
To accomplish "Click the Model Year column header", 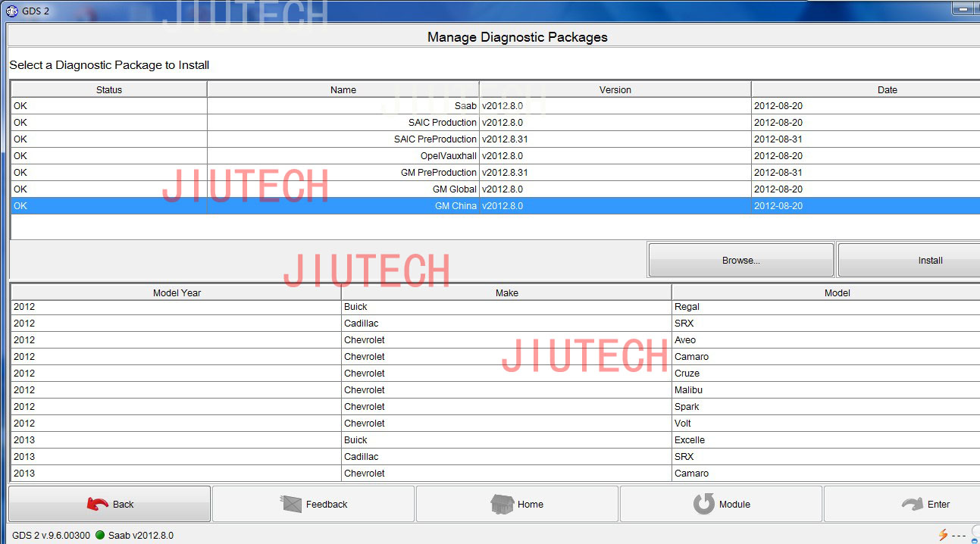I will click(x=177, y=292).
